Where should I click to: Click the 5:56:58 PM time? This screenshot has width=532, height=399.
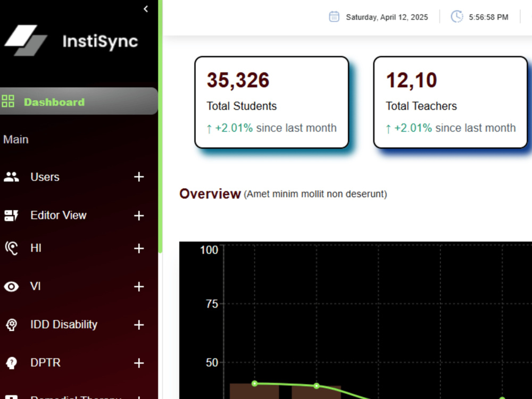coord(488,18)
